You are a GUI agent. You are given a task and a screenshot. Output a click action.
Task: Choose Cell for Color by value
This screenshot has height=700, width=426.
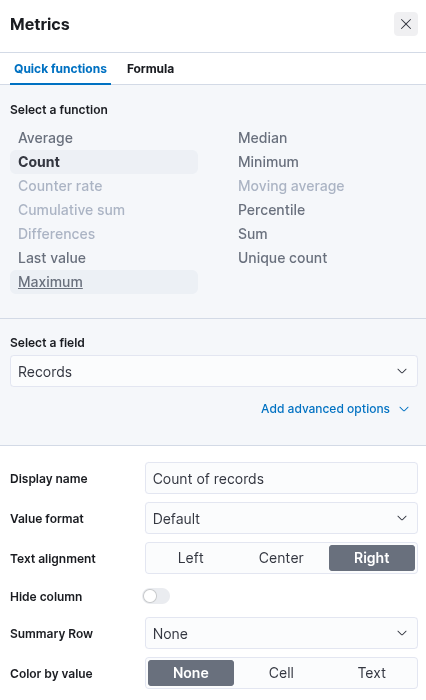coord(281,673)
